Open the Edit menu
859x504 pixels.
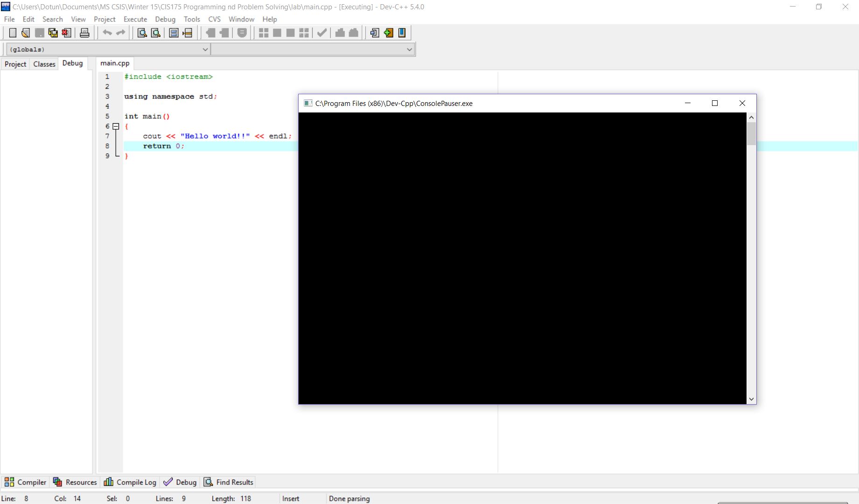28,19
